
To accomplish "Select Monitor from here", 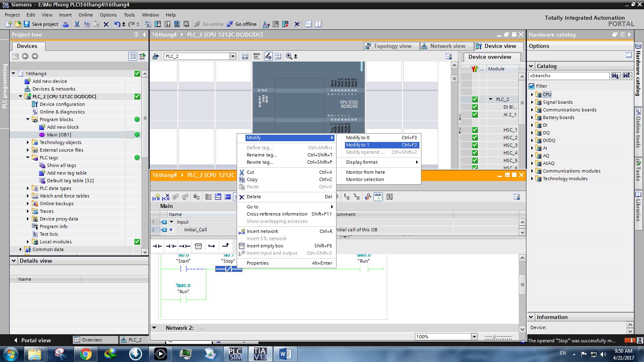I will click(x=365, y=172).
